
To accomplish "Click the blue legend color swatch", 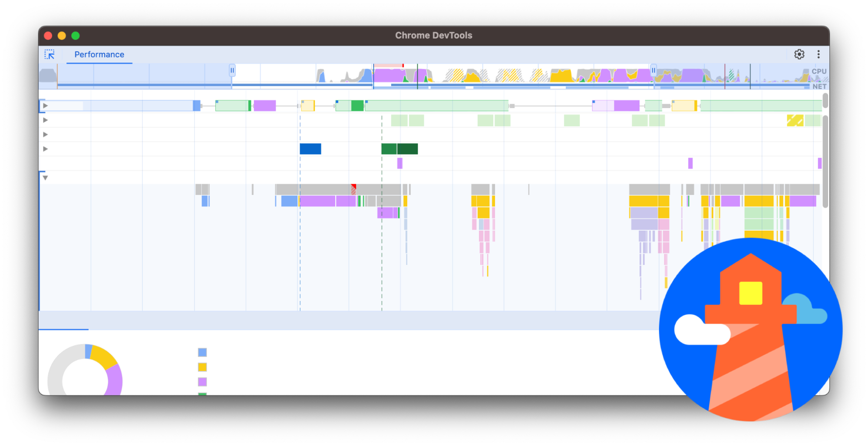I will (x=202, y=352).
